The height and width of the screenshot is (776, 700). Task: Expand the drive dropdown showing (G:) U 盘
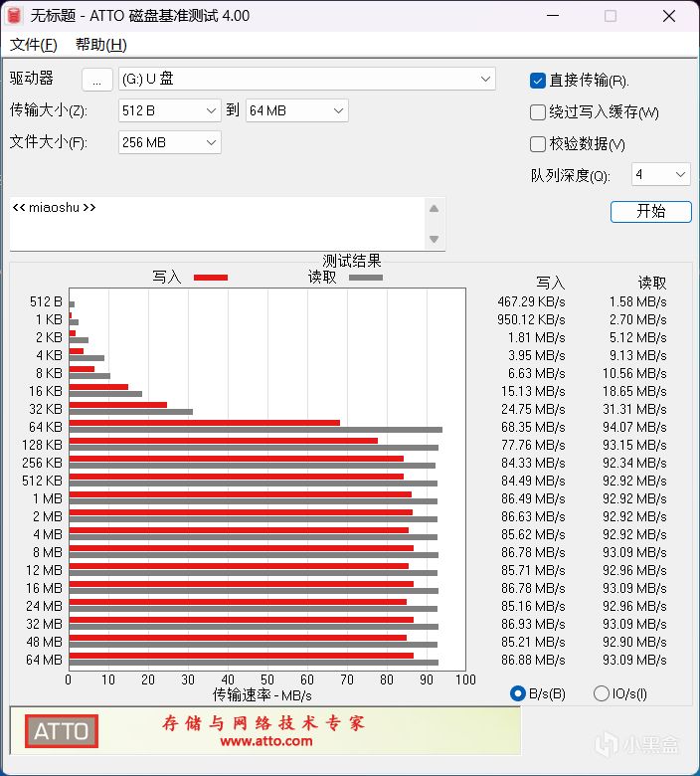pyautogui.click(x=306, y=80)
